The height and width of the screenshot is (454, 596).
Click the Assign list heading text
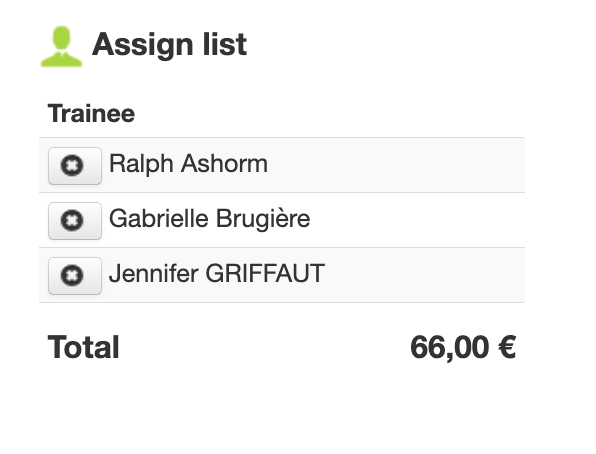(170, 45)
